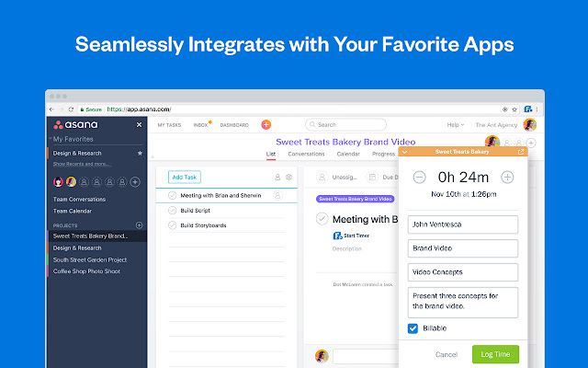Go to My Tasks
Viewport: 588px width, 368px height.
[169, 125]
